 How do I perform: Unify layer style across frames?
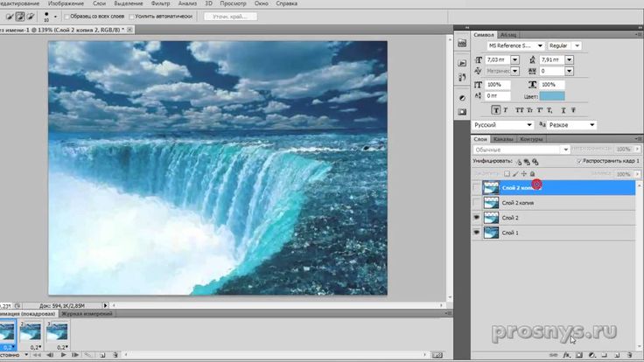(535, 162)
